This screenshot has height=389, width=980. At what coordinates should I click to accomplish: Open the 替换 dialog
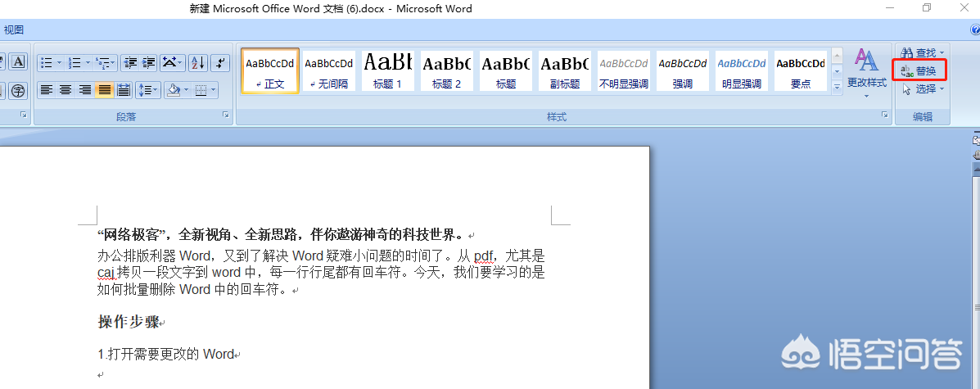tap(919, 70)
